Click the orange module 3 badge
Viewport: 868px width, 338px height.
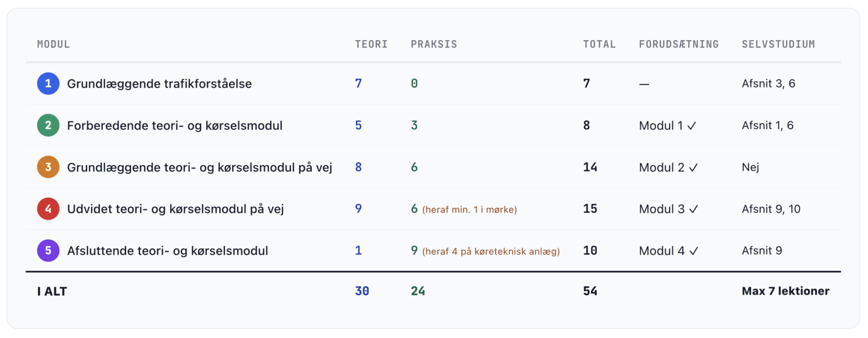(x=48, y=167)
